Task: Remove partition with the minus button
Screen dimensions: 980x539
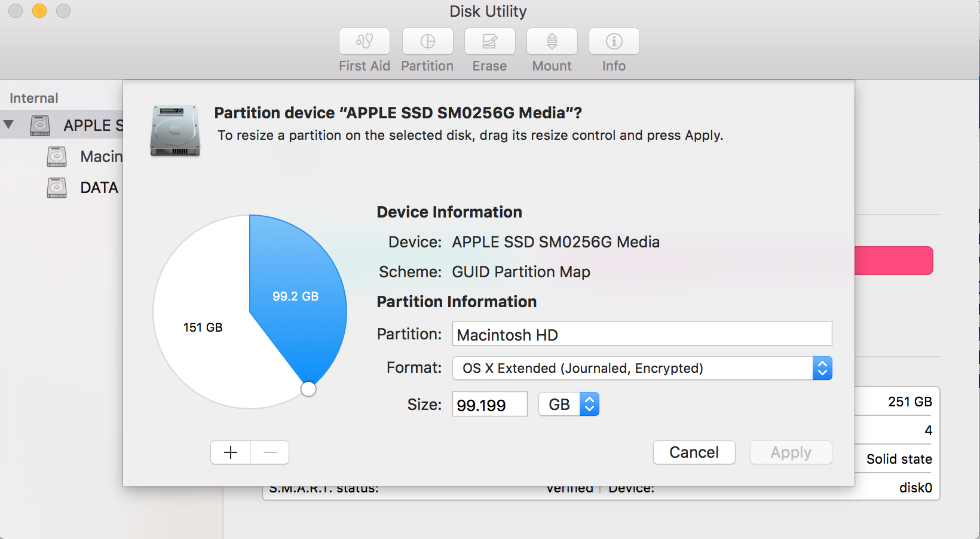Action: pyautogui.click(x=270, y=452)
